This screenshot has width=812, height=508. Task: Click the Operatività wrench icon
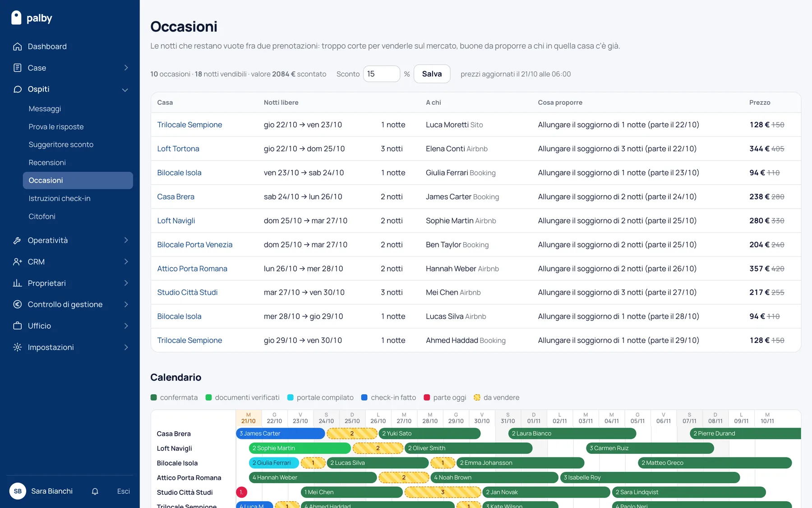[18, 240]
